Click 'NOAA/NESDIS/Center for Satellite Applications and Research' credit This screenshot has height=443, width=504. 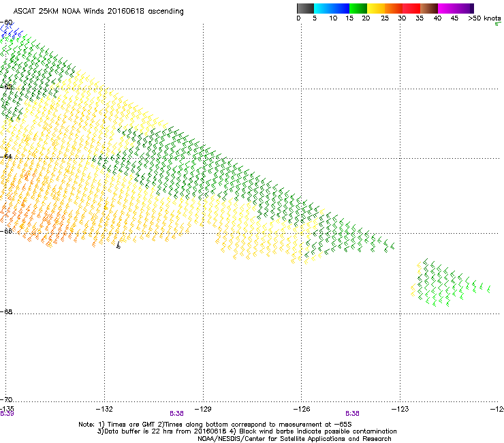coord(294,439)
